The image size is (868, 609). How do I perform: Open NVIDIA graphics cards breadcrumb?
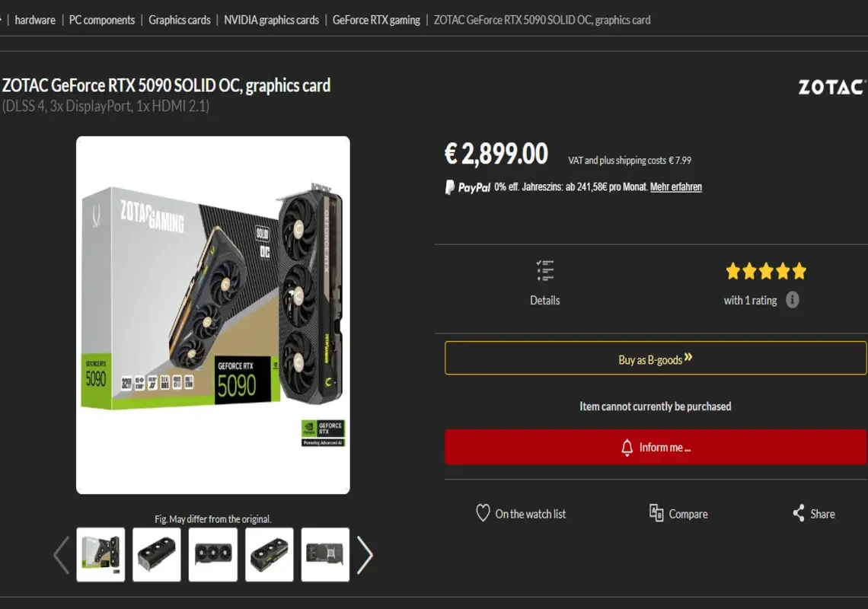(x=271, y=20)
